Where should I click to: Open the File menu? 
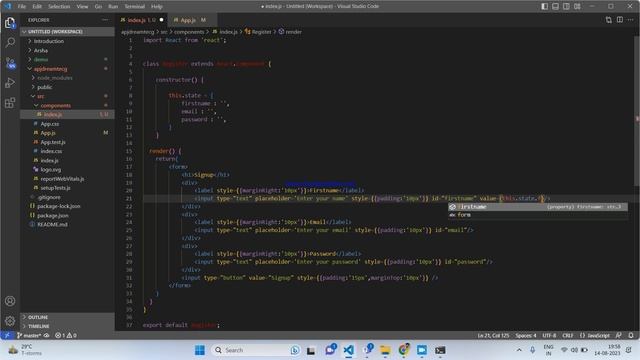pyautogui.click(x=22, y=6)
